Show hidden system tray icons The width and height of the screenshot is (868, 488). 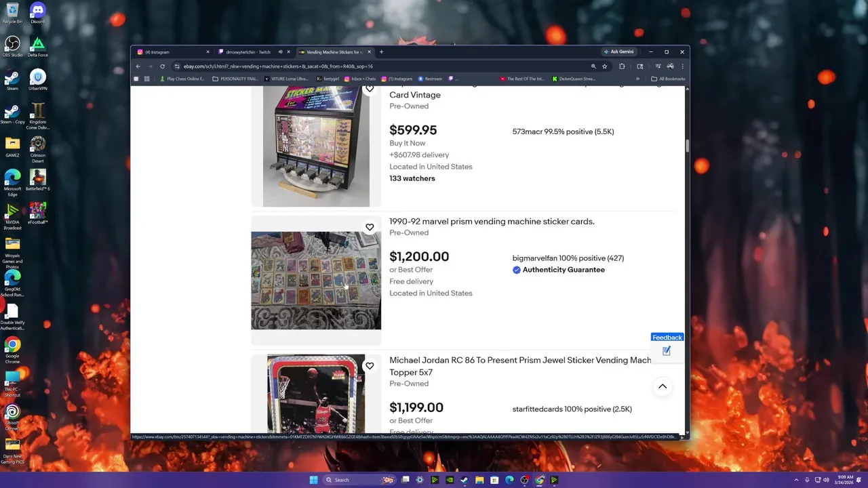pyautogui.click(x=796, y=480)
